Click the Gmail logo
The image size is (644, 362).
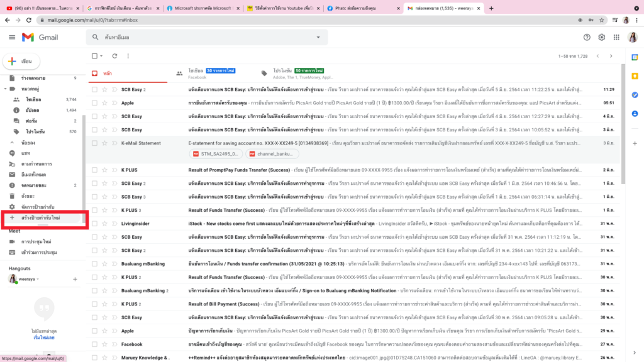pos(40,37)
